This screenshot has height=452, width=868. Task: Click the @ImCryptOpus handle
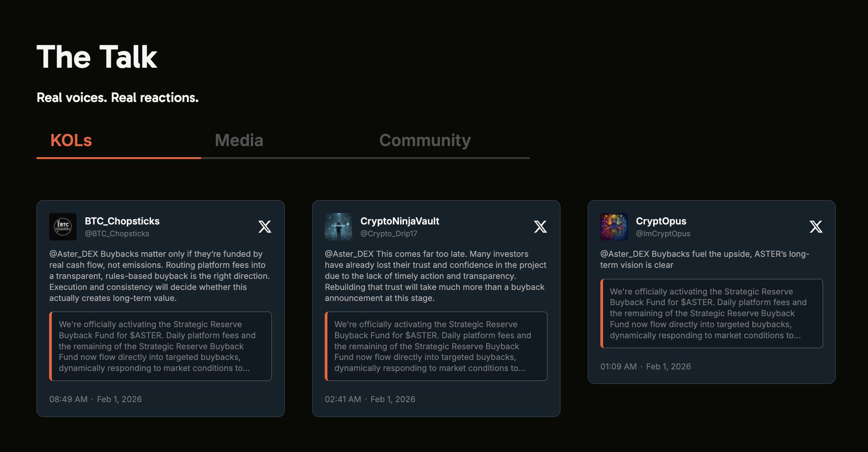[x=663, y=233]
